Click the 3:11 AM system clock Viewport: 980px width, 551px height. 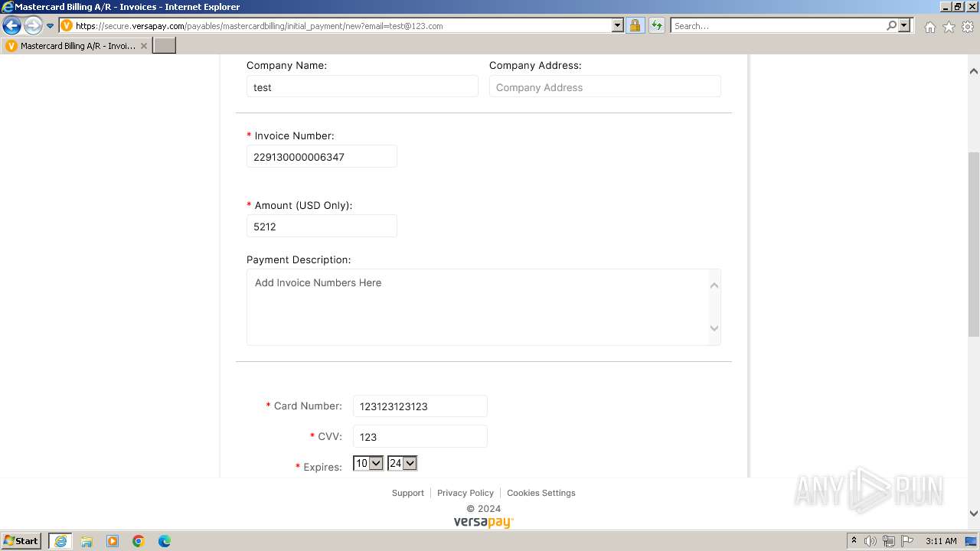[x=941, y=541]
